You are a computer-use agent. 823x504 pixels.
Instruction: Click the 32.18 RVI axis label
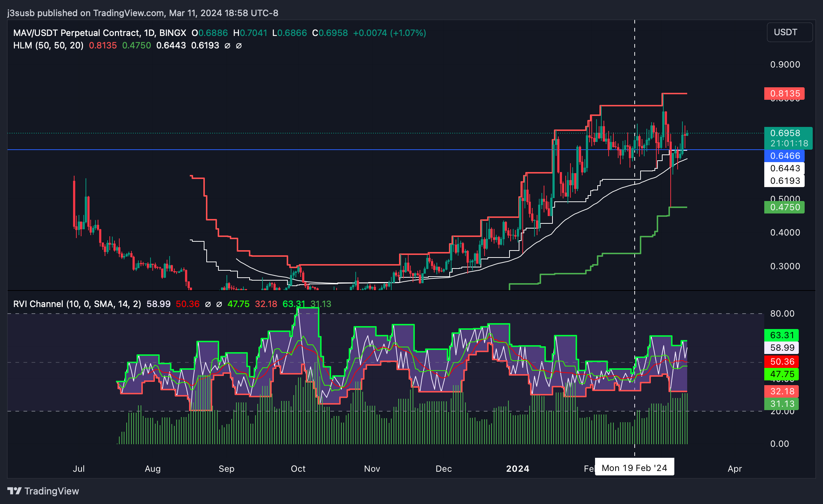click(782, 391)
